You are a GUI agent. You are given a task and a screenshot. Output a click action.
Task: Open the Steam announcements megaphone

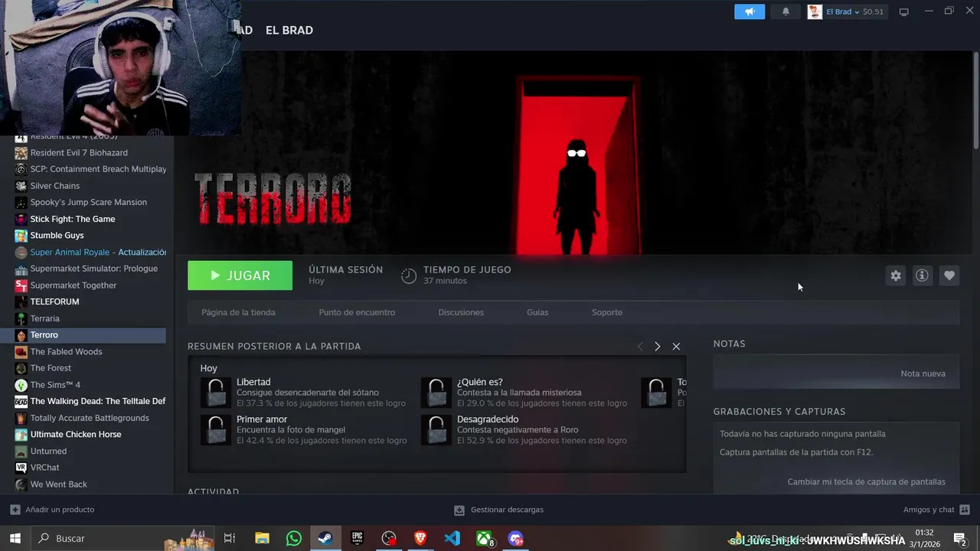750,11
